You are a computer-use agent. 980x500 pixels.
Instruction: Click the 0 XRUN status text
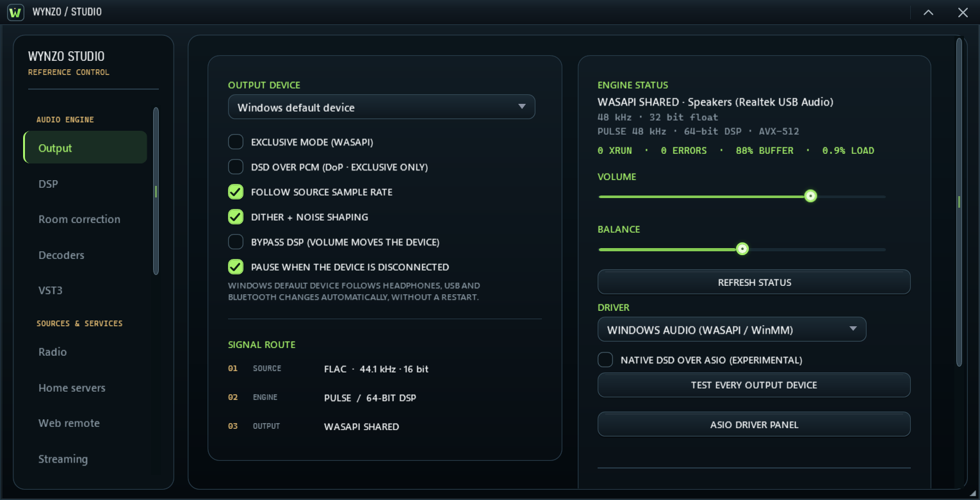(x=614, y=151)
